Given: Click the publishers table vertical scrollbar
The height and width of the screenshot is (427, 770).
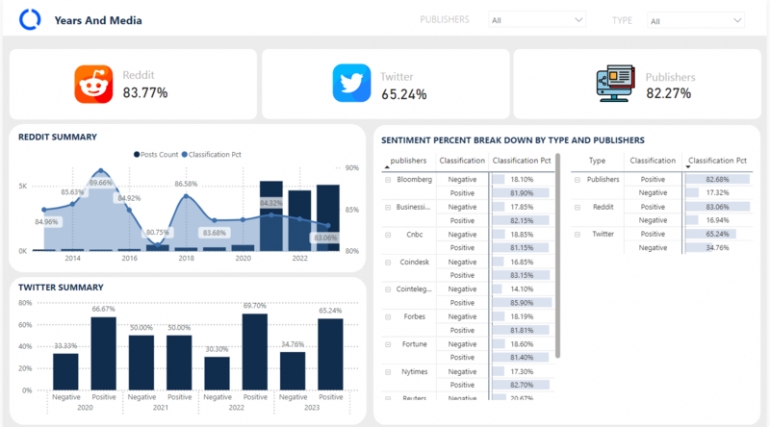Looking at the screenshot, I should tap(557, 256).
